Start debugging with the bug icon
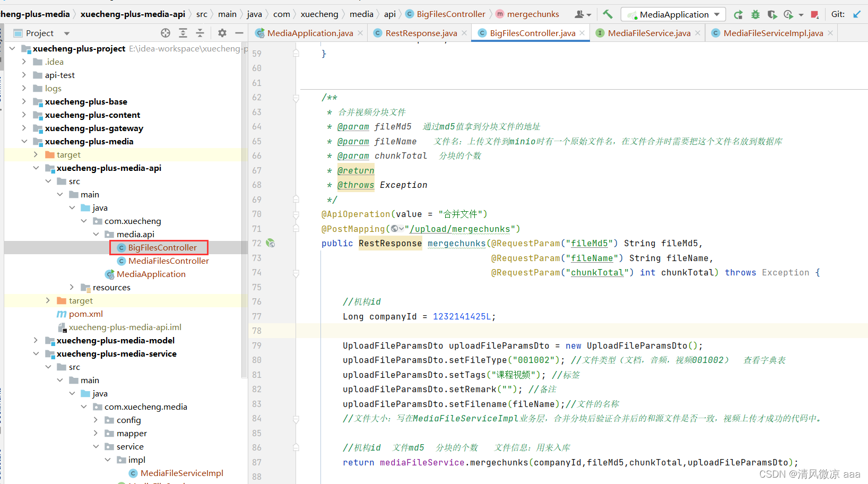 756,14
